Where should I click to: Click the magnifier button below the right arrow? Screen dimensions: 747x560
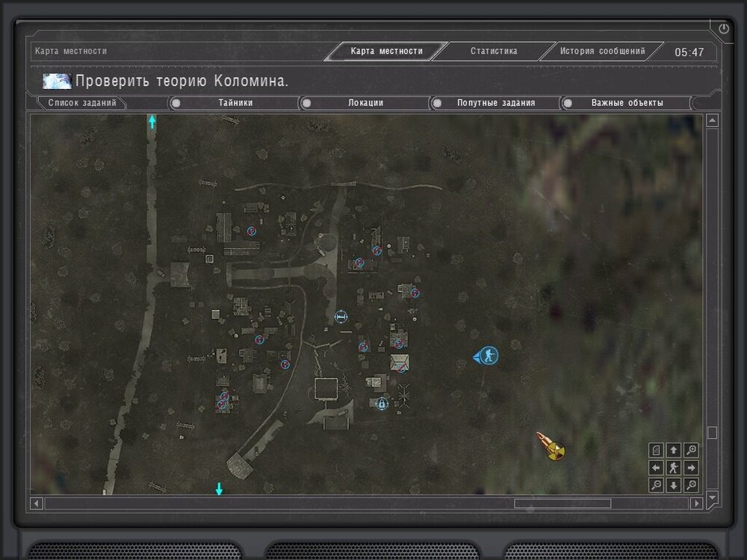click(691, 485)
